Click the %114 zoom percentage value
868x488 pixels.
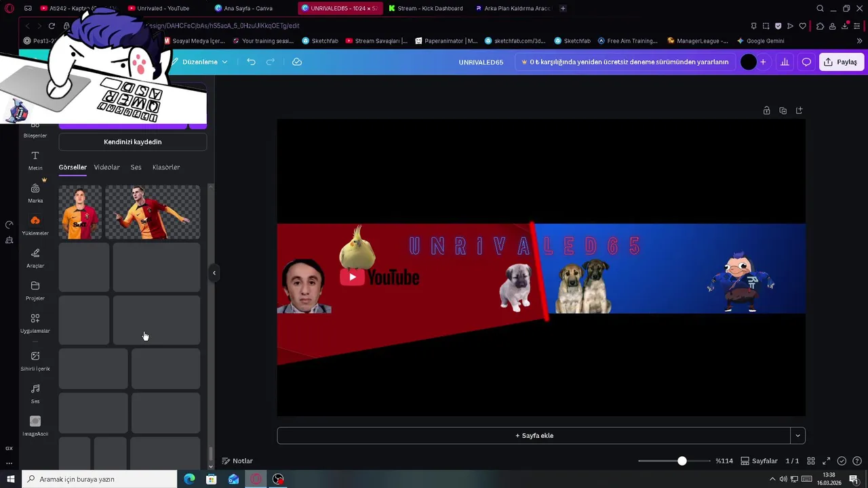click(x=724, y=461)
